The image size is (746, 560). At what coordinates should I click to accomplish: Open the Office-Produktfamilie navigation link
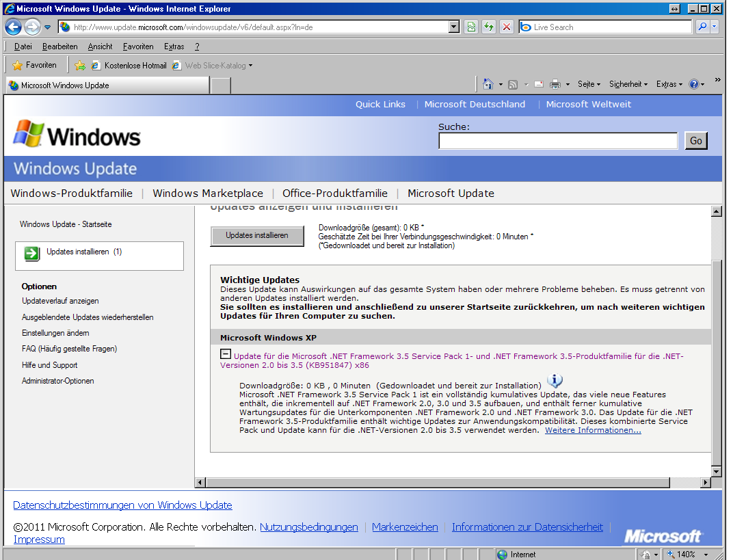coord(335,194)
